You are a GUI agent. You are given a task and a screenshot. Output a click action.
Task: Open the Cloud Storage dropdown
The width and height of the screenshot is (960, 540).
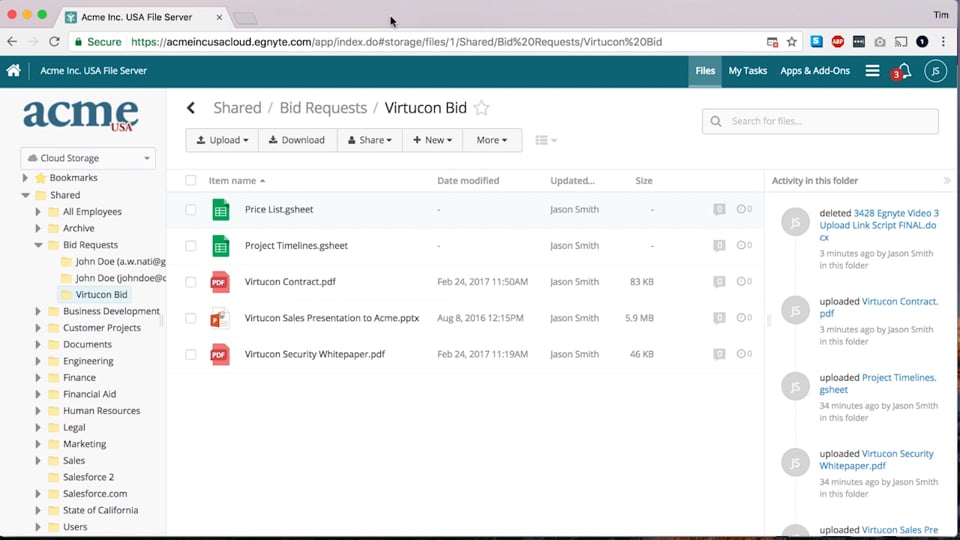click(x=89, y=158)
